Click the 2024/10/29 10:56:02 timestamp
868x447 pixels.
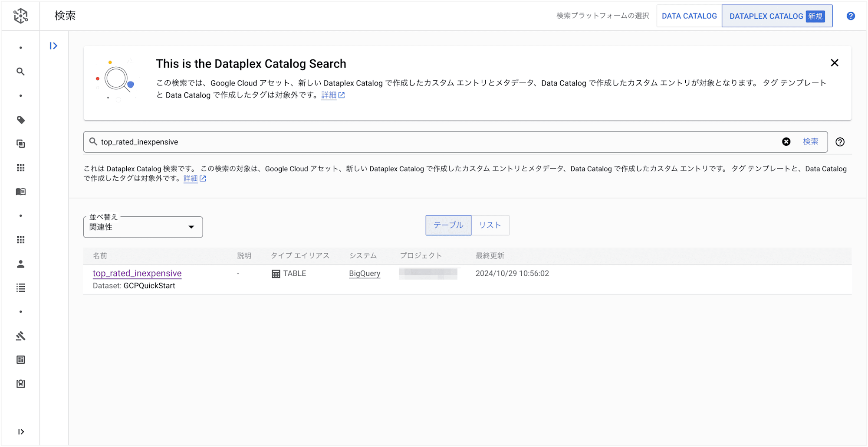click(512, 274)
